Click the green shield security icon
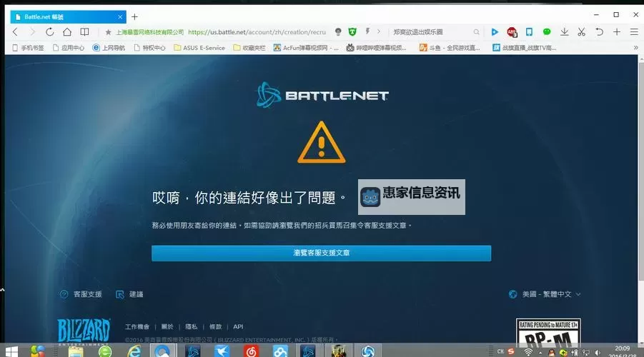Screen dimensions: 644x357 pos(352,31)
